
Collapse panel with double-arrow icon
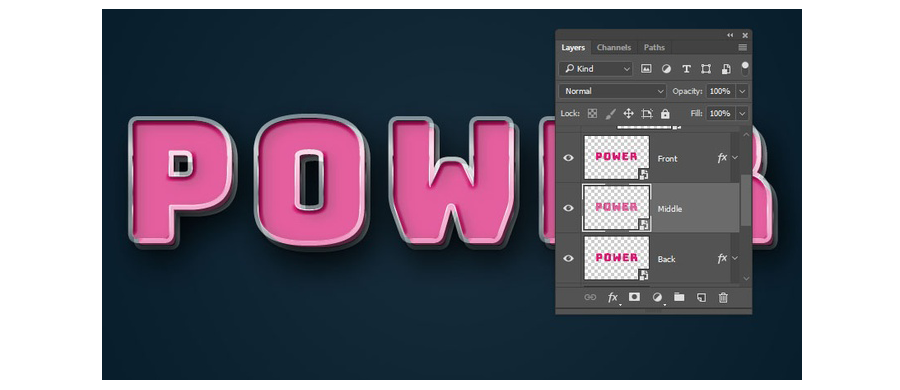(x=730, y=35)
